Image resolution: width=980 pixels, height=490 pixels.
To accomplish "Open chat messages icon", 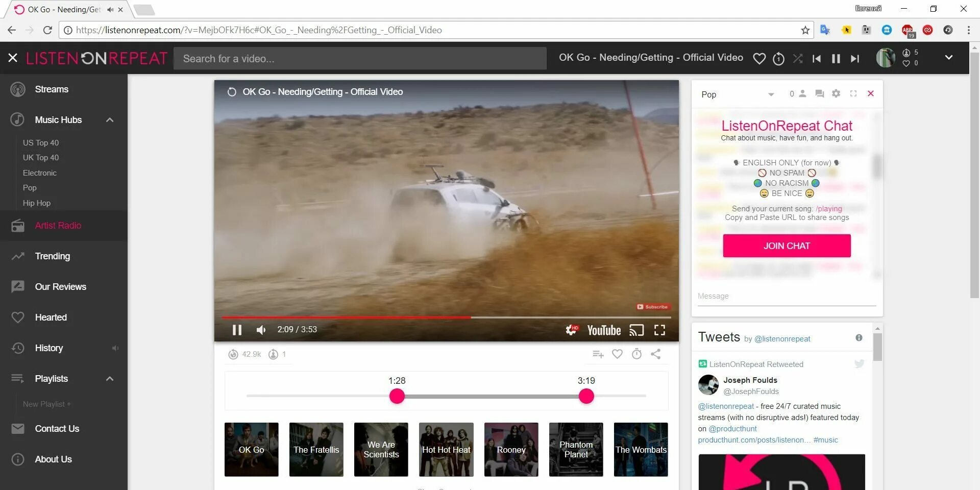I will [x=819, y=93].
